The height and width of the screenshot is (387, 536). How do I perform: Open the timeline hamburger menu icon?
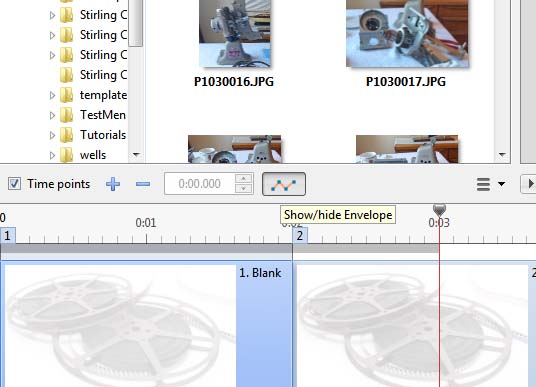pyautogui.click(x=483, y=184)
